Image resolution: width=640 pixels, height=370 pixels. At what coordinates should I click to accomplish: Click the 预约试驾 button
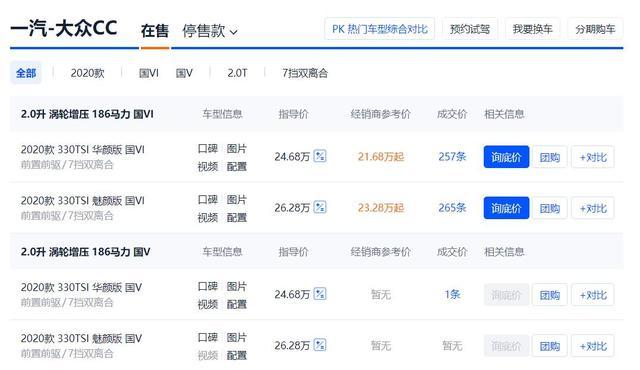[x=470, y=29]
